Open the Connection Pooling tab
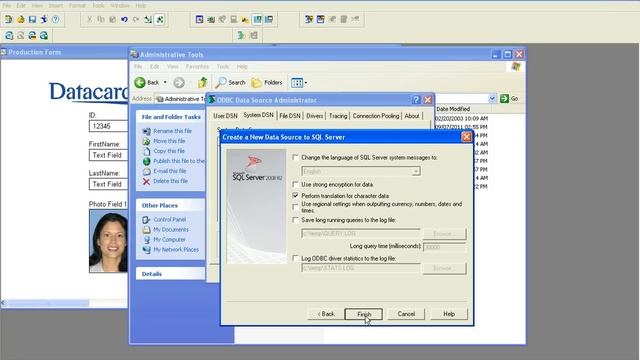Viewport: 640px width, 360px height. (376, 116)
